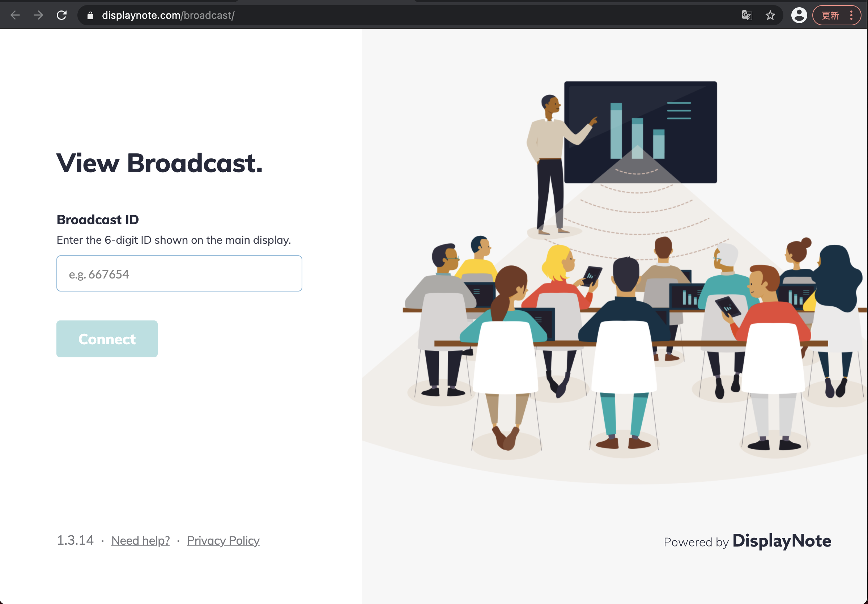Viewport: 868px width, 604px height.
Task: Click the Broadcast ID label
Action: click(98, 220)
